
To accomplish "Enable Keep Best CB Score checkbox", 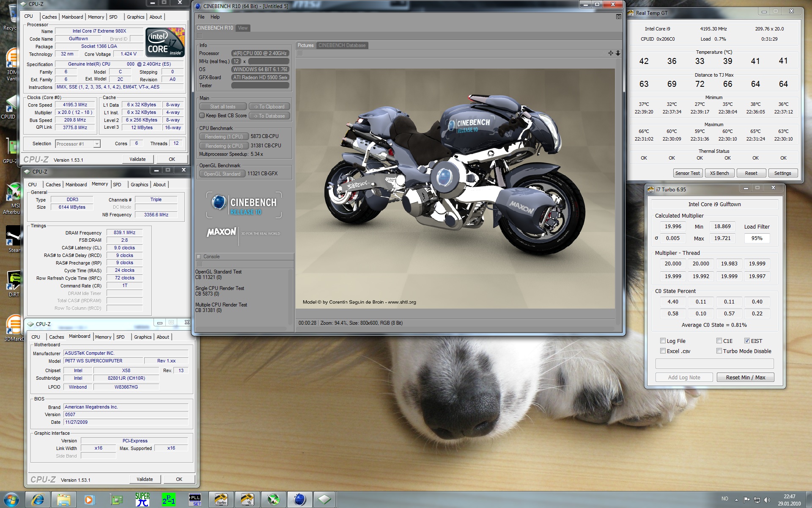I will point(202,116).
